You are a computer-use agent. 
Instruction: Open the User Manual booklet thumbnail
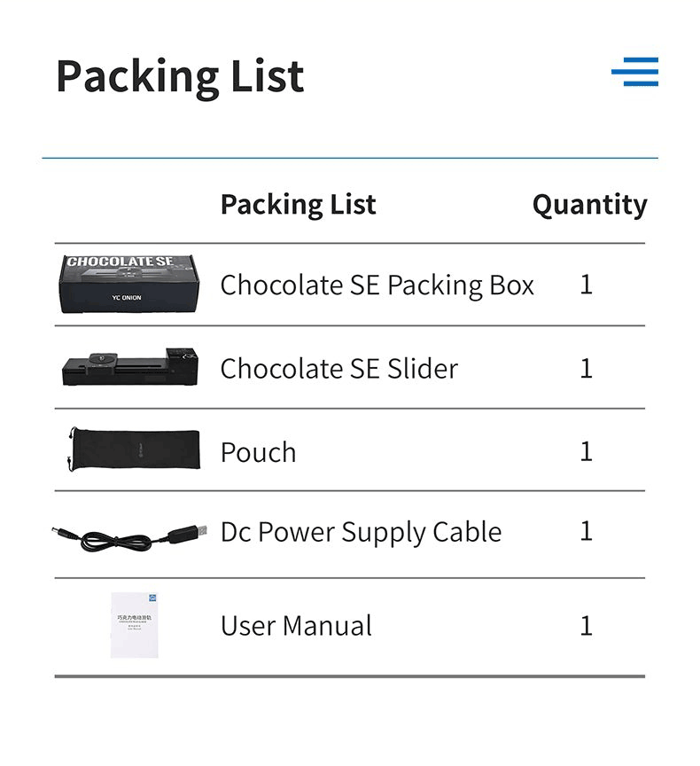(x=133, y=625)
